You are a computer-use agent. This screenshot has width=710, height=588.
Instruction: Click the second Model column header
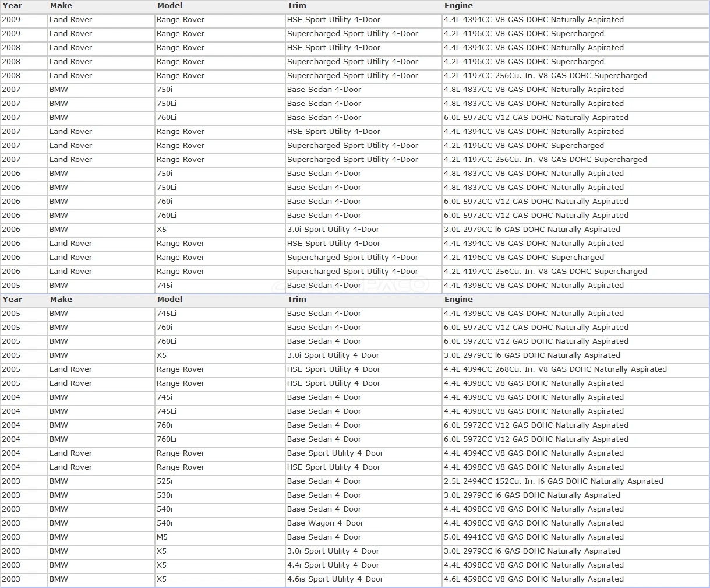(169, 300)
